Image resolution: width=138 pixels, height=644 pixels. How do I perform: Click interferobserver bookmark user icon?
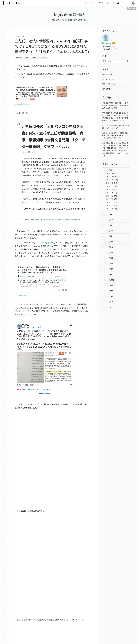click(18, 276)
